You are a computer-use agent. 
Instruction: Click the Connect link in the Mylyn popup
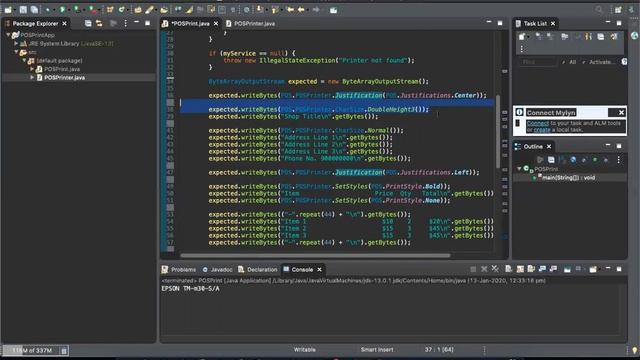pyautogui.click(x=538, y=123)
